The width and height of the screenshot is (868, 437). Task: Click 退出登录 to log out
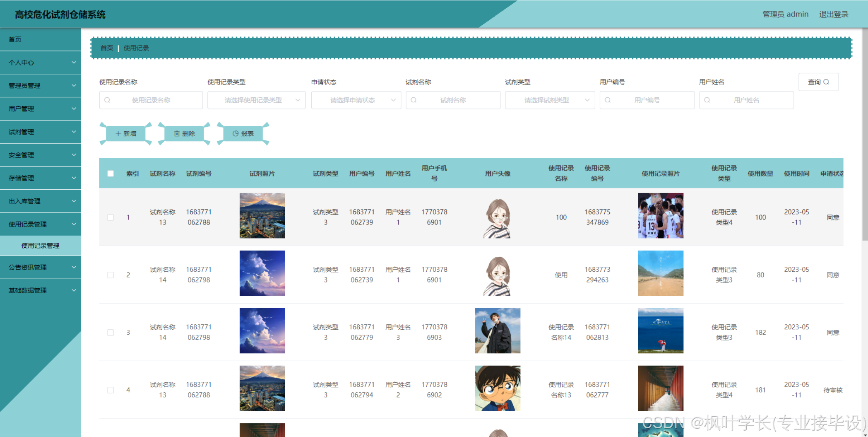[834, 14]
